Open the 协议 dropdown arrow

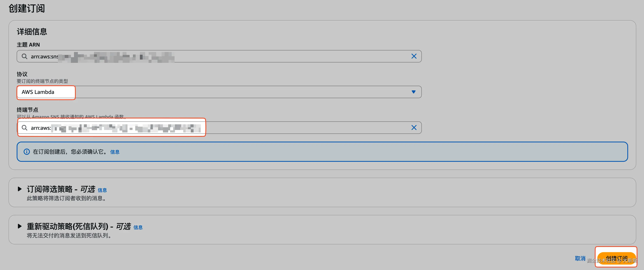(x=413, y=92)
